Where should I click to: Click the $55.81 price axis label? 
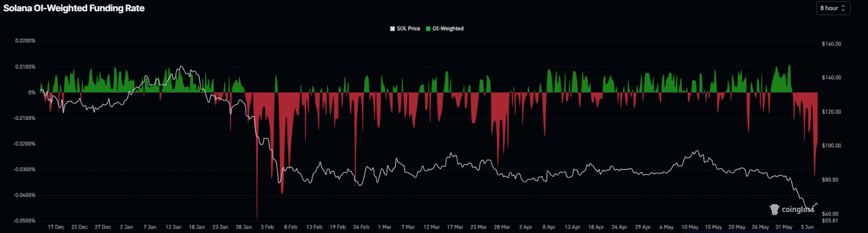[830, 221]
